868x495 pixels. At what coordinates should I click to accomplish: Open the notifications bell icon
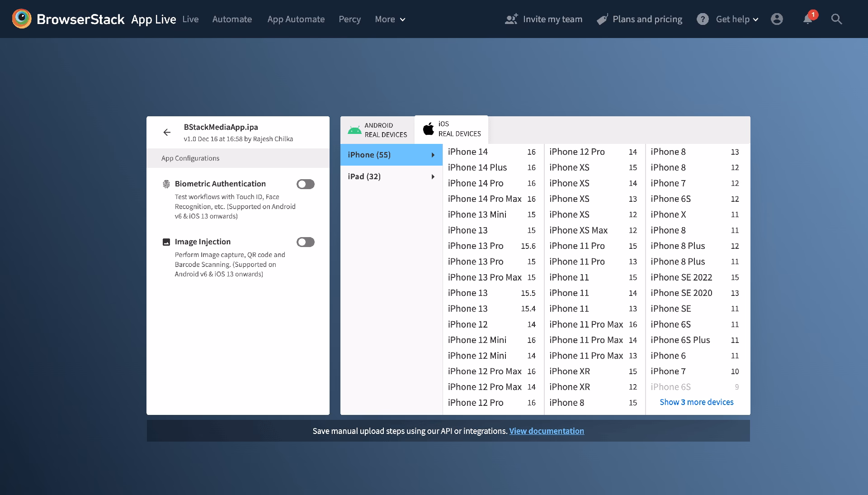[808, 19]
